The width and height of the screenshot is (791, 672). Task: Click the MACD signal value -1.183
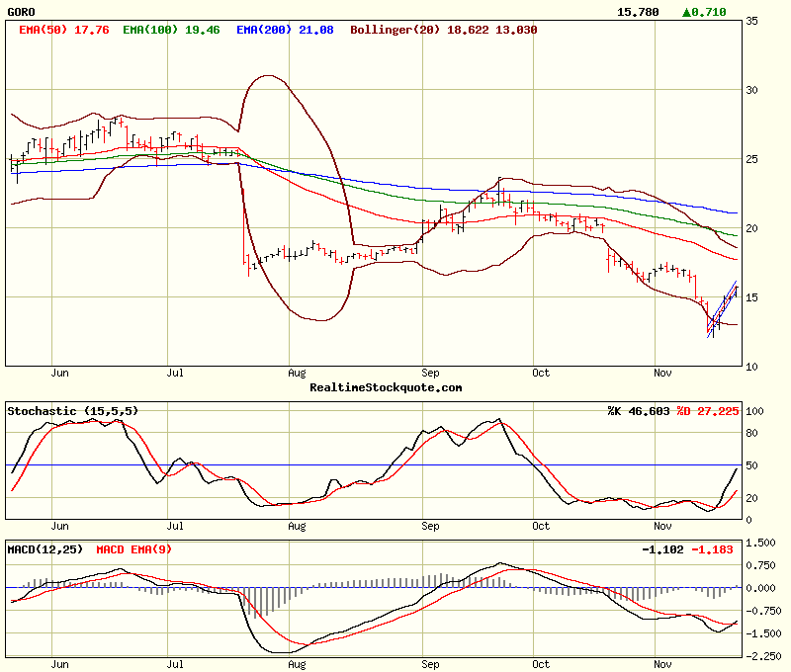click(712, 549)
